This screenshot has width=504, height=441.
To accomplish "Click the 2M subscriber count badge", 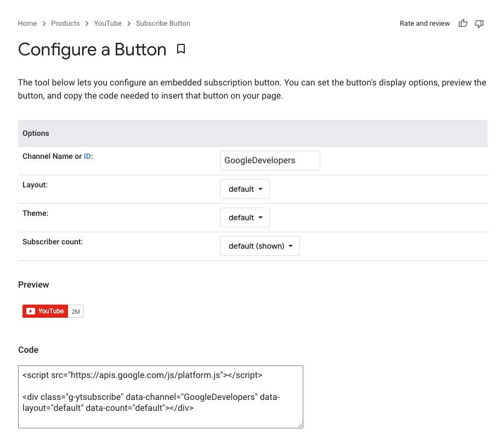I will 76,311.
